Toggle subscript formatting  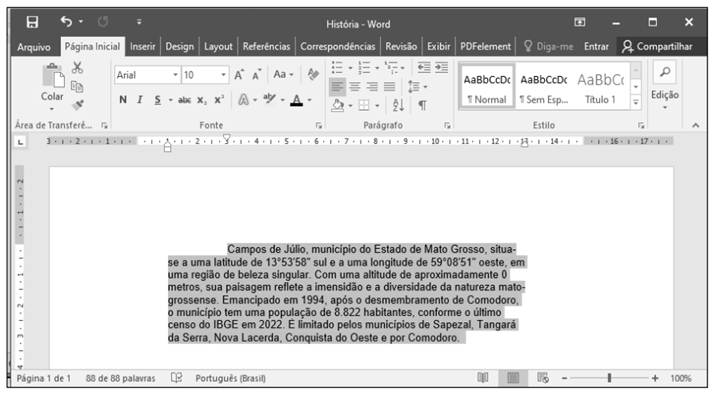202,100
